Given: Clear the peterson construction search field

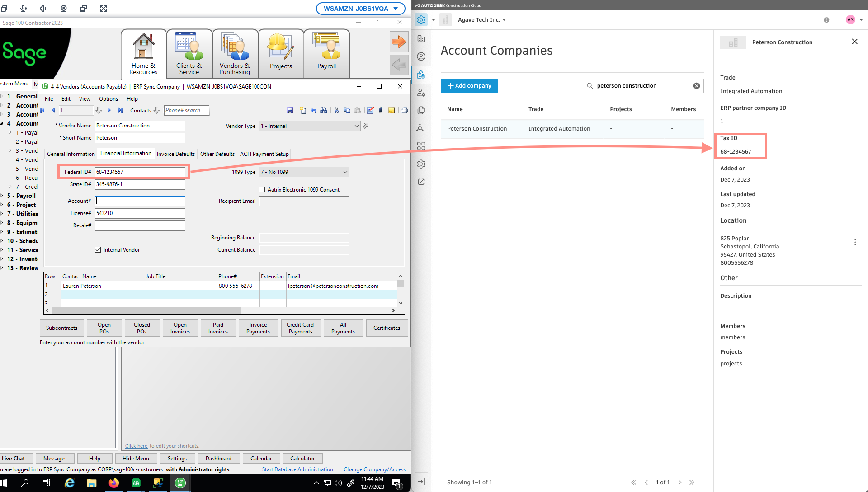Looking at the screenshot, I should click(697, 86).
